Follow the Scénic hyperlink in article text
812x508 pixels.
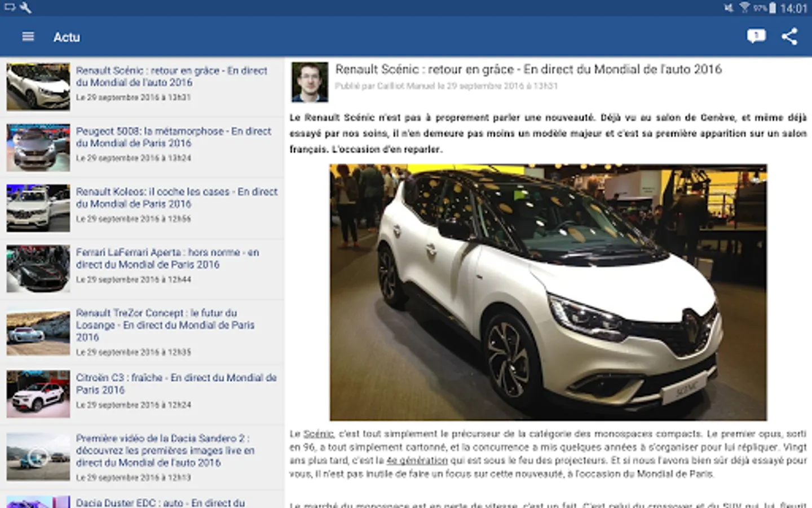[x=319, y=433]
